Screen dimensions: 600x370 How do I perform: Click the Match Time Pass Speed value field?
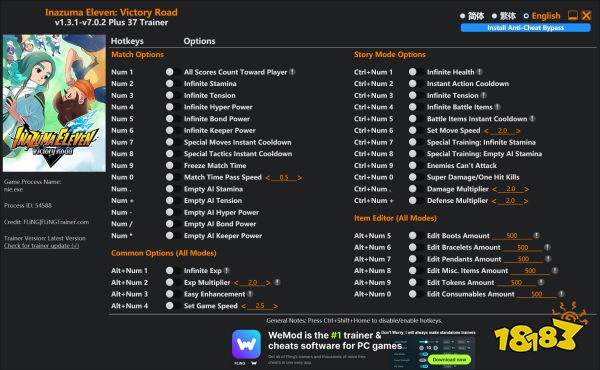pyautogui.click(x=284, y=178)
